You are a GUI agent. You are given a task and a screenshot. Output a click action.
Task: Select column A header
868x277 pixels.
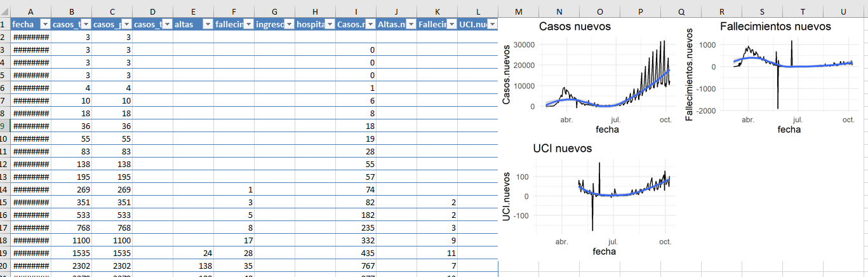[30, 11]
